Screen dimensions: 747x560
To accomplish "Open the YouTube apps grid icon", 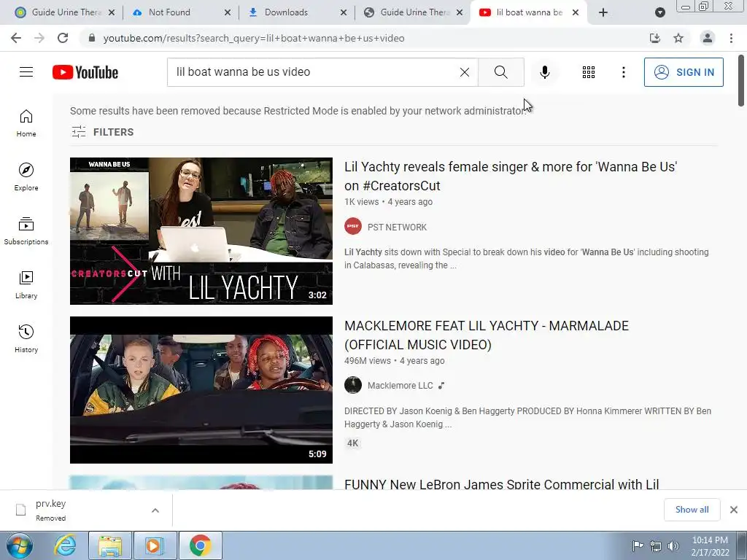I will point(589,72).
